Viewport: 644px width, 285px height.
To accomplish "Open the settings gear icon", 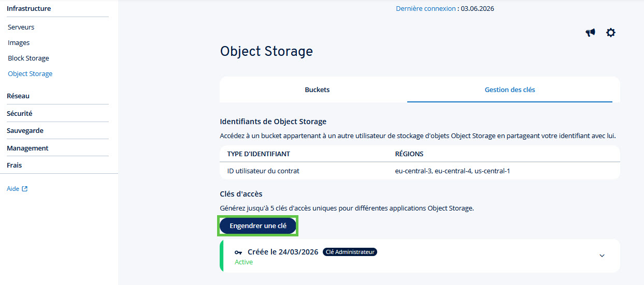I will click(611, 33).
